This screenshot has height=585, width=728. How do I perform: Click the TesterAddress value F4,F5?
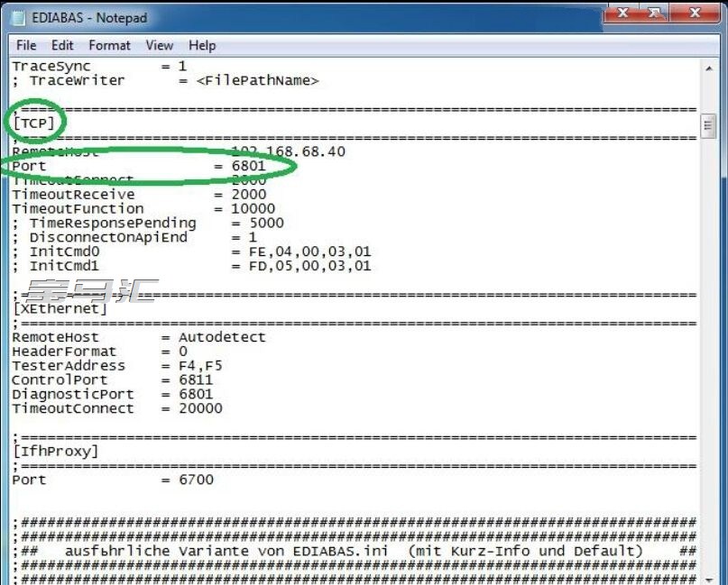coord(200,366)
